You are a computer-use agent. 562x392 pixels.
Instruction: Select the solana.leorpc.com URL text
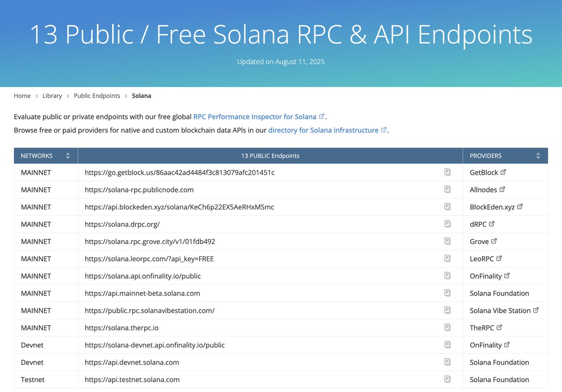tap(149, 259)
